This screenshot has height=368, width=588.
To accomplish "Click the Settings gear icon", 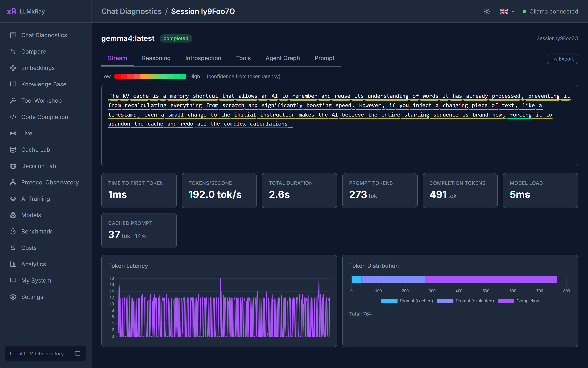I will coord(13,297).
